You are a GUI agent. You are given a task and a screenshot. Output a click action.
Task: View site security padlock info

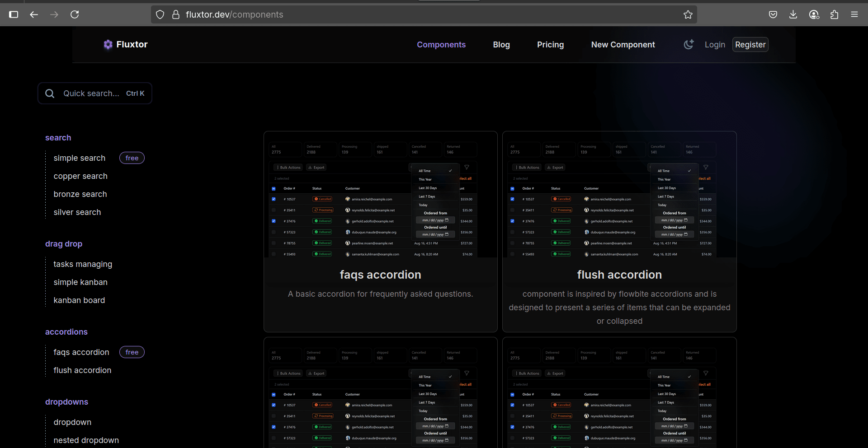pos(176,14)
